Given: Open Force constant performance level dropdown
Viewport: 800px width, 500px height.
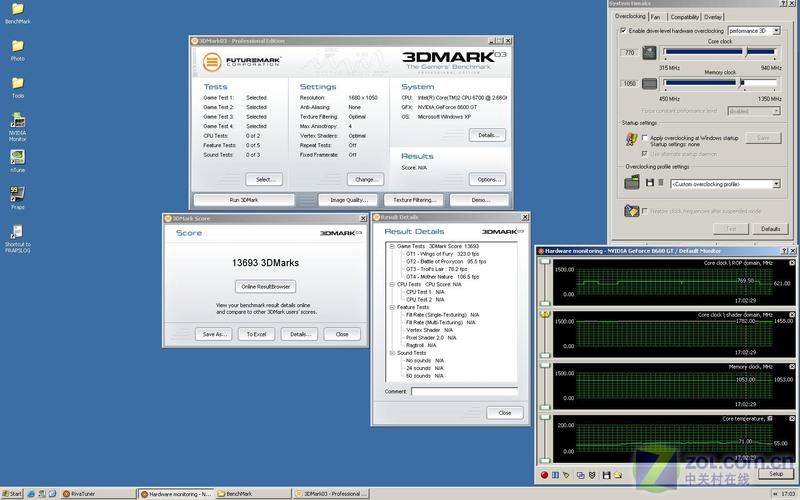Looking at the screenshot, I should (754, 111).
